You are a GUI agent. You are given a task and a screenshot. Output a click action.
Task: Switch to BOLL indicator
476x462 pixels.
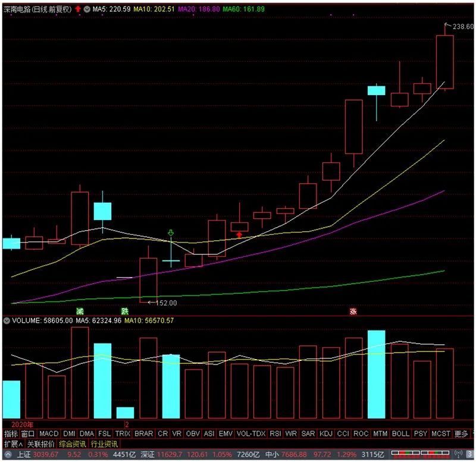400,434
